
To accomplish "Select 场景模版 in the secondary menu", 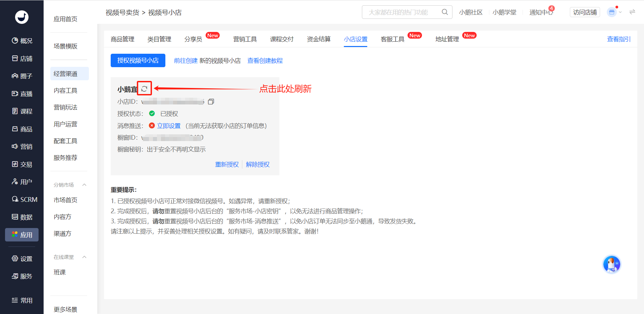I will point(65,46).
